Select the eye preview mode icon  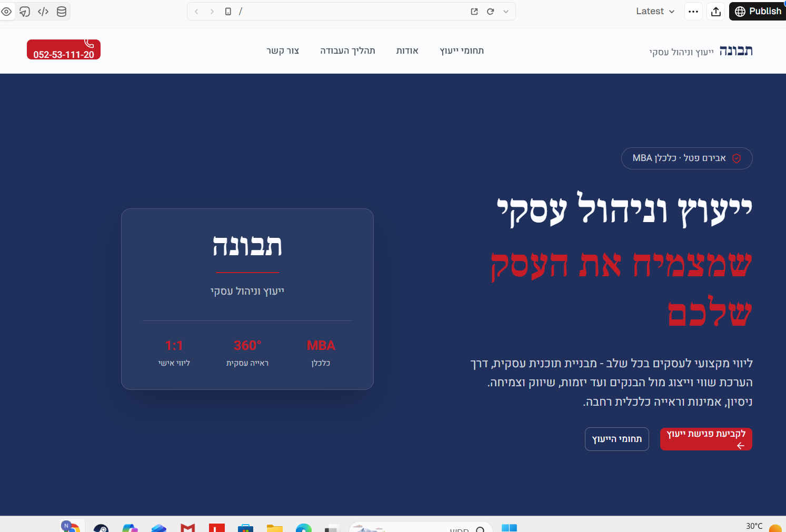(6, 12)
